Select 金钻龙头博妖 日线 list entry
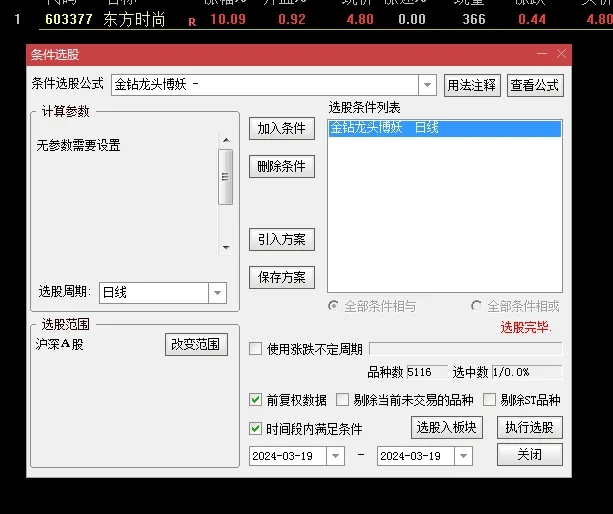Image resolution: width=613 pixels, height=514 pixels. pos(444,128)
